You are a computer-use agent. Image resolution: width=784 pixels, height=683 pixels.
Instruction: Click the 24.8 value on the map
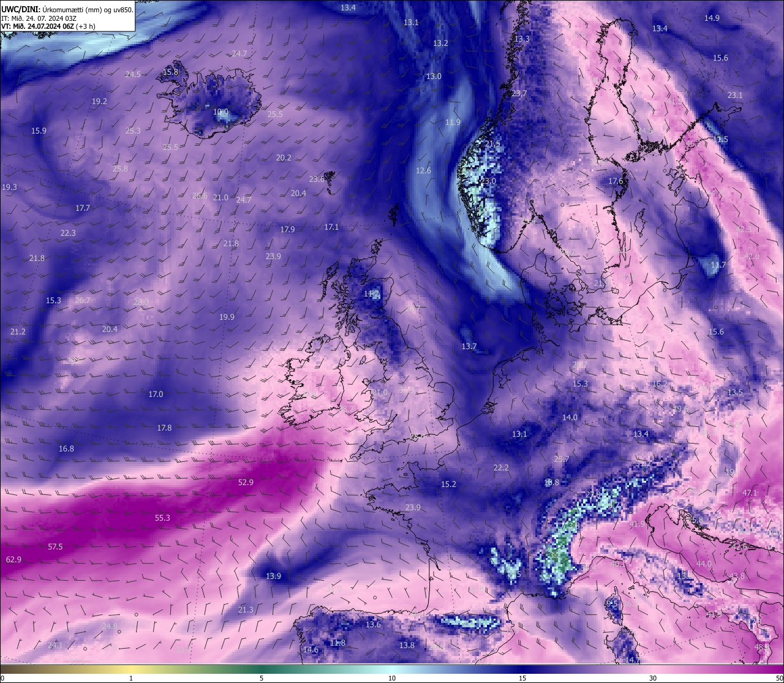point(110,626)
